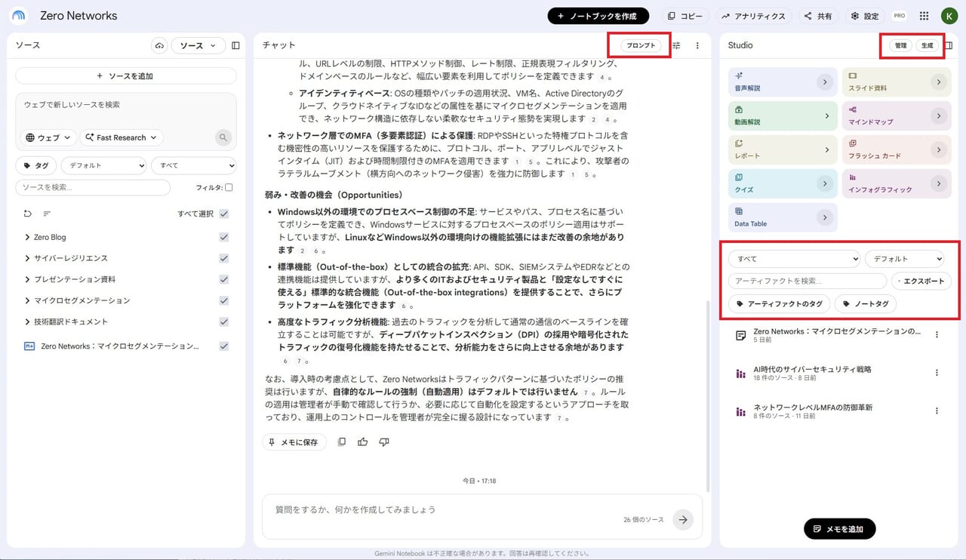The height and width of the screenshot is (560, 966).
Task: Uncheck the サイバーレジリエンス checkbox
Action: pyautogui.click(x=224, y=258)
